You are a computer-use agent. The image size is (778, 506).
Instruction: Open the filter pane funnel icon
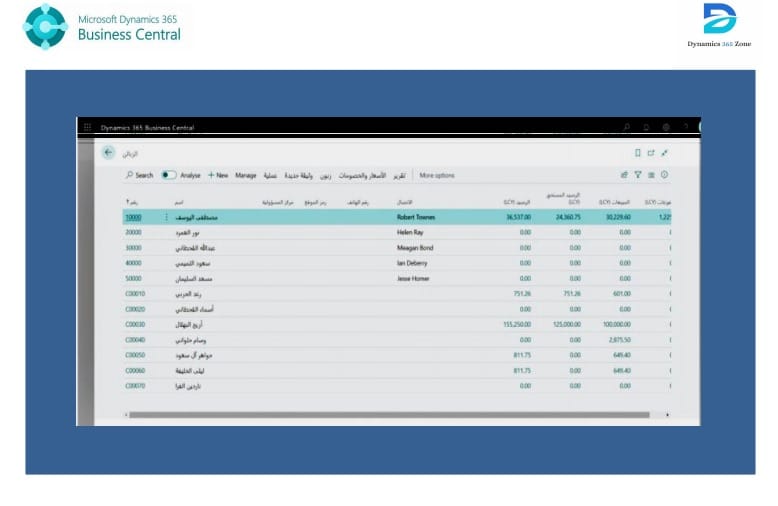(x=638, y=175)
